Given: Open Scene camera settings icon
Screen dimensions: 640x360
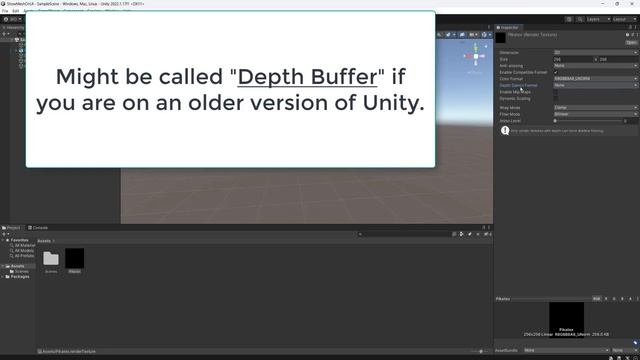Looking at the screenshot, I should [472, 35].
